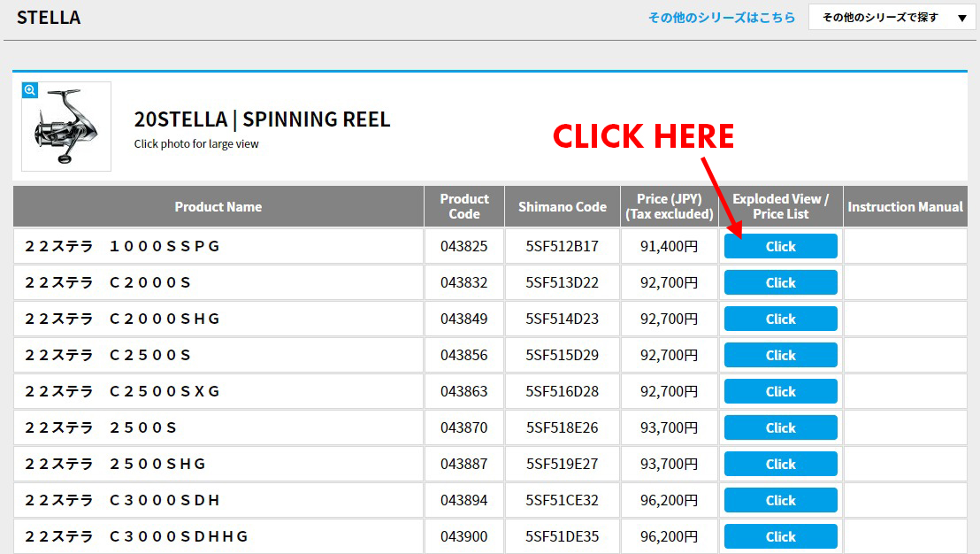Screen dimensions: 980x554
Task: Select product name ２２ステラ Ｃ２５００Ｓ
Action: (108, 355)
